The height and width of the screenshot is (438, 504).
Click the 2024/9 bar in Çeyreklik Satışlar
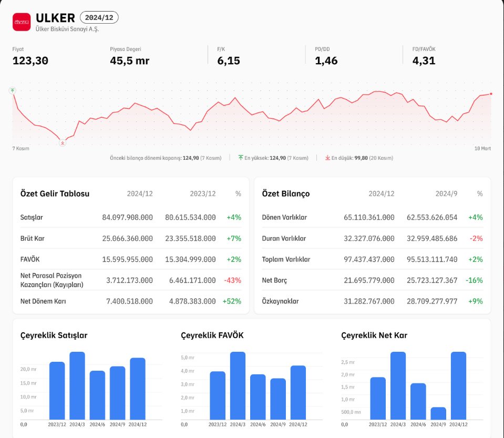(x=117, y=393)
